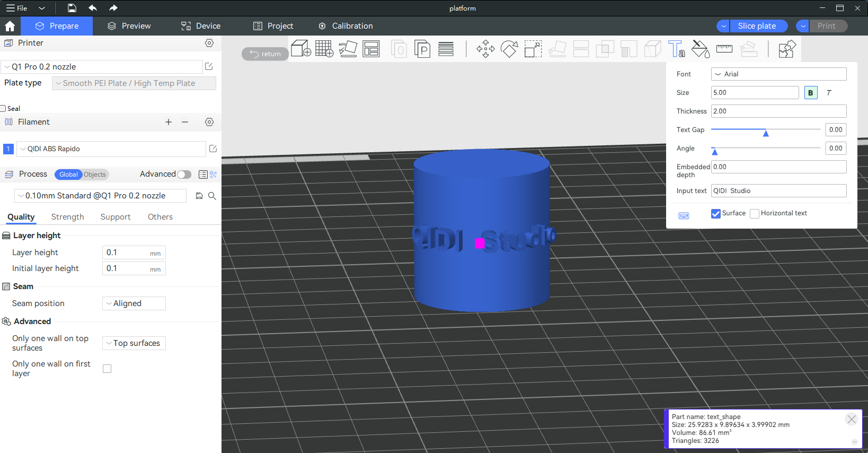868x453 pixels.
Task: Click the Text Gap slider handle
Action: coord(766,133)
